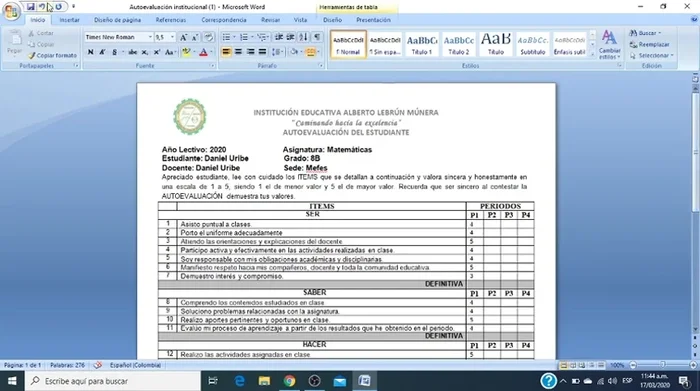Justify text alignment
The image size is (700, 391).
click(x=262, y=52)
